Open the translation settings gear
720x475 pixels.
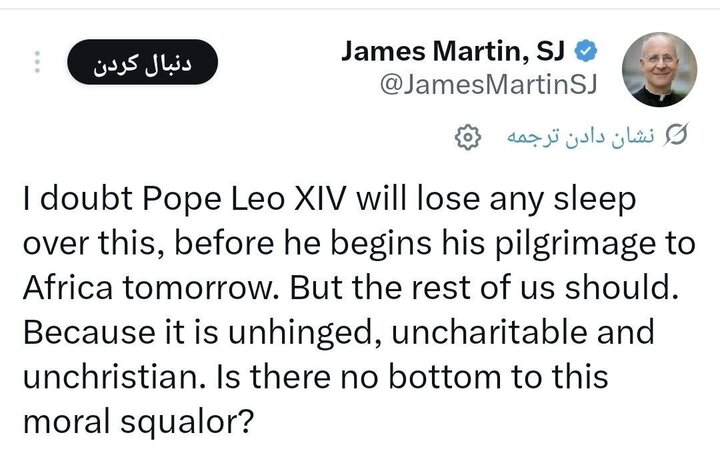coord(467,136)
